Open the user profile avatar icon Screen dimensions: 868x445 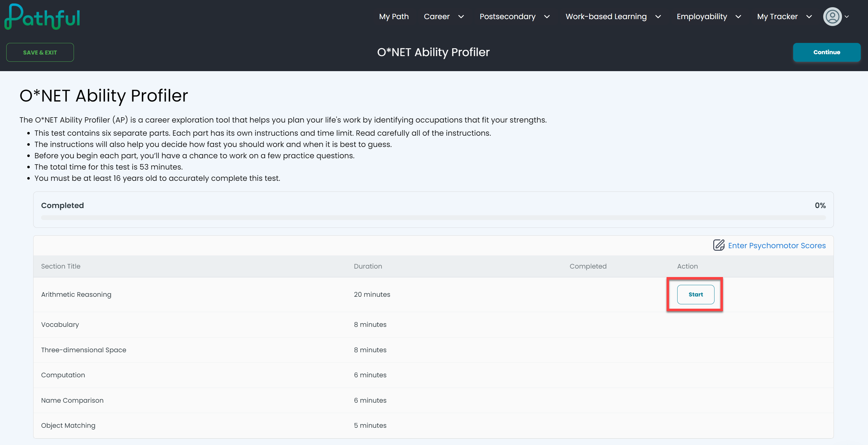tap(832, 17)
